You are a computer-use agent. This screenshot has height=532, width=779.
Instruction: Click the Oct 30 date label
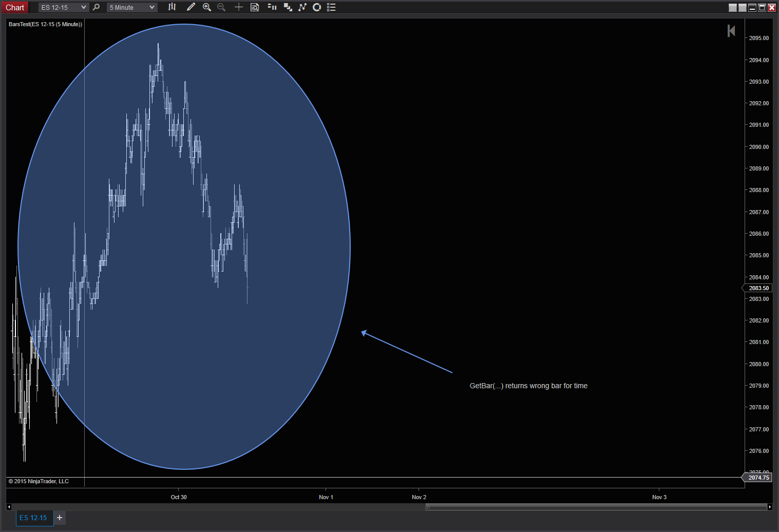[x=179, y=497]
